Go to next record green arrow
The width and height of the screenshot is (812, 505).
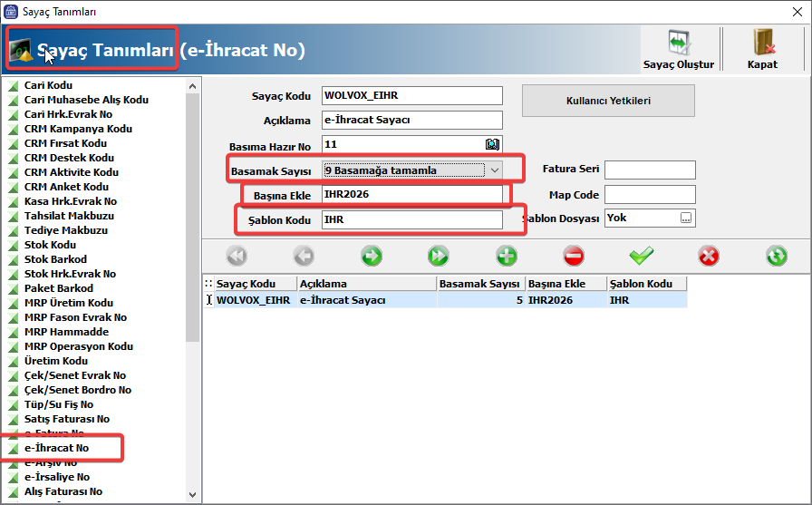[x=372, y=257]
